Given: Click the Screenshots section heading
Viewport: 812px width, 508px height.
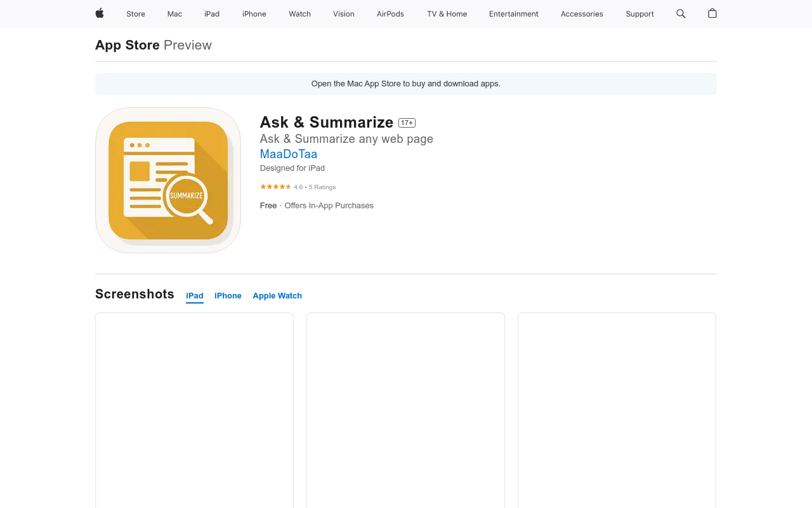Looking at the screenshot, I should click(134, 294).
